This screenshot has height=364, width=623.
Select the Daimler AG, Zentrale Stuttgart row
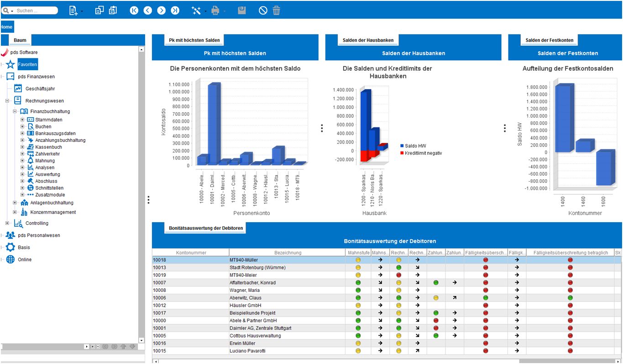tap(260, 328)
